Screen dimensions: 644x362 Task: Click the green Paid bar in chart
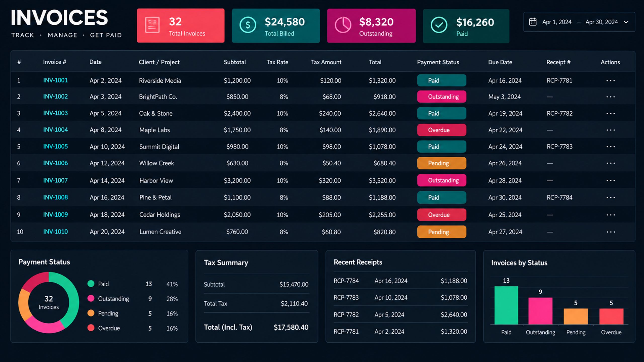(x=506, y=305)
